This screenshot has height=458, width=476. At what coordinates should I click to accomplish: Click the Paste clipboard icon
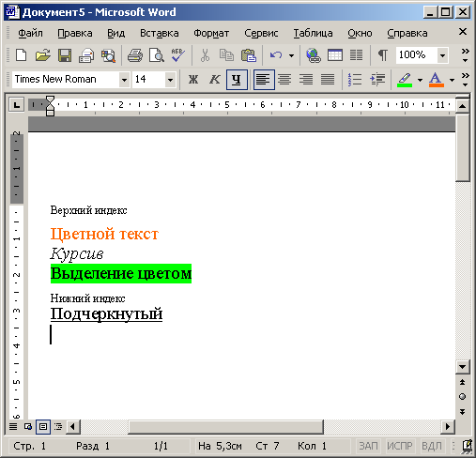click(x=249, y=55)
